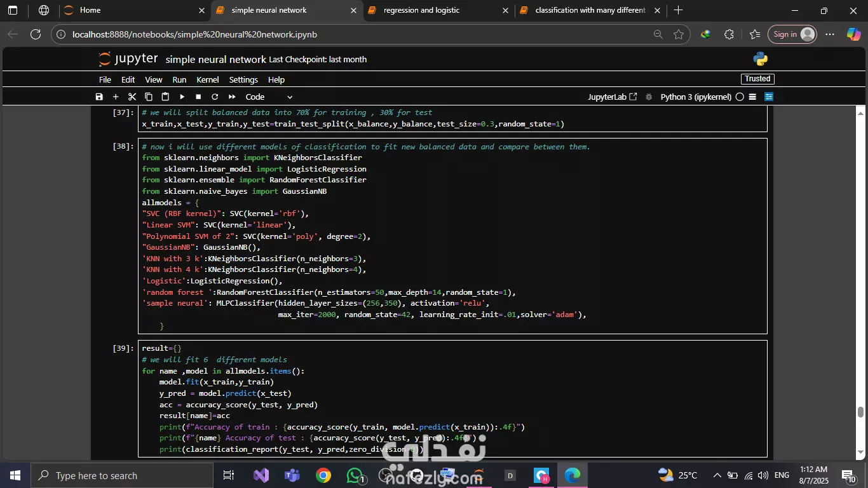Switch to classification with many different tab
The width and height of the screenshot is (868, 488).
tap(591, 10)
